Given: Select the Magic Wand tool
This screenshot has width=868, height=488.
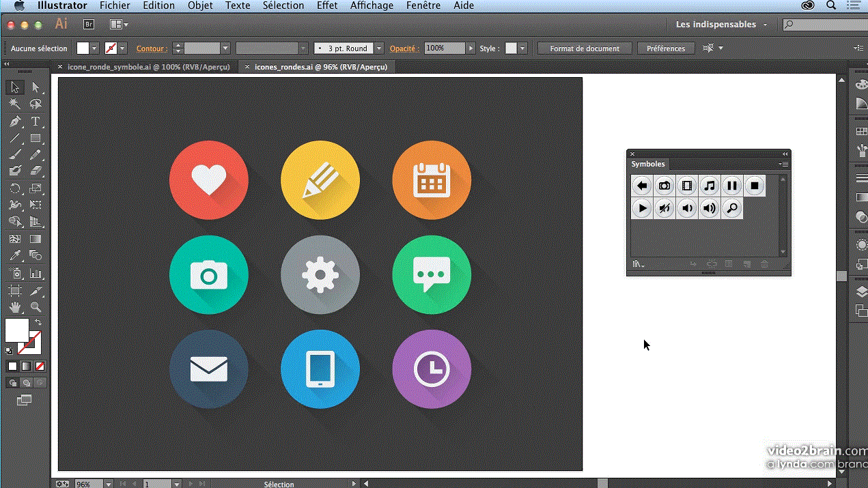Looking at the screenshot, I should (x=15, y=104).
